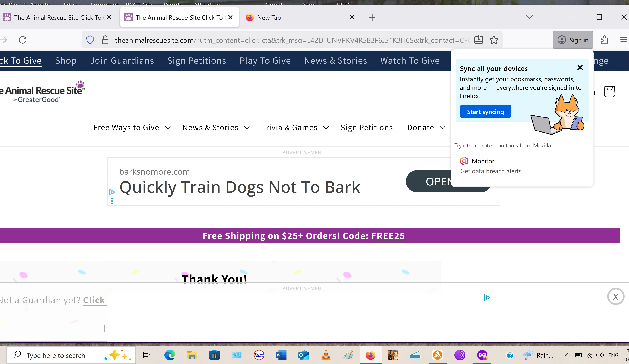
Task: Close the Sync all your devices popup
Action: pyautogui.click(x=580, y=68)
